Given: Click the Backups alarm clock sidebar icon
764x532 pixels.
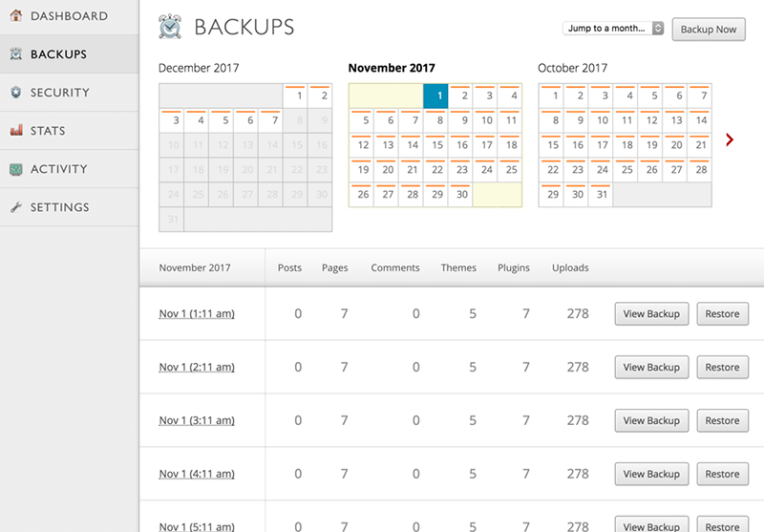Looking at the screenshot, I should pos(16,53).
